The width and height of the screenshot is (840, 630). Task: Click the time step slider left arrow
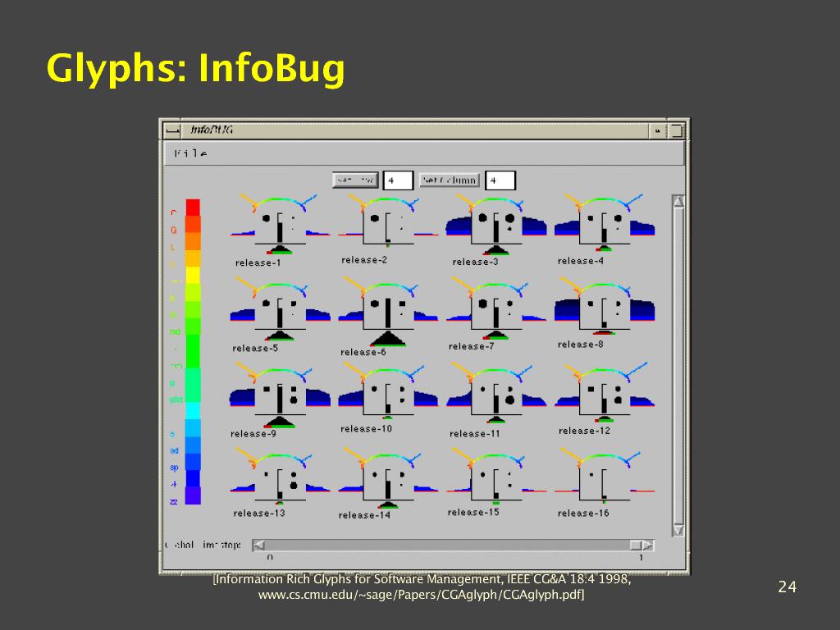point(258,545)
